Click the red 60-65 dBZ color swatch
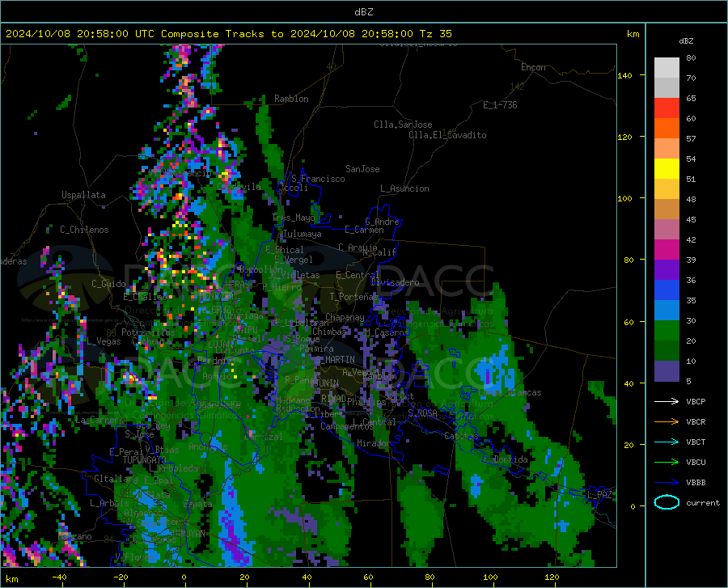 (x=667, y=108)
